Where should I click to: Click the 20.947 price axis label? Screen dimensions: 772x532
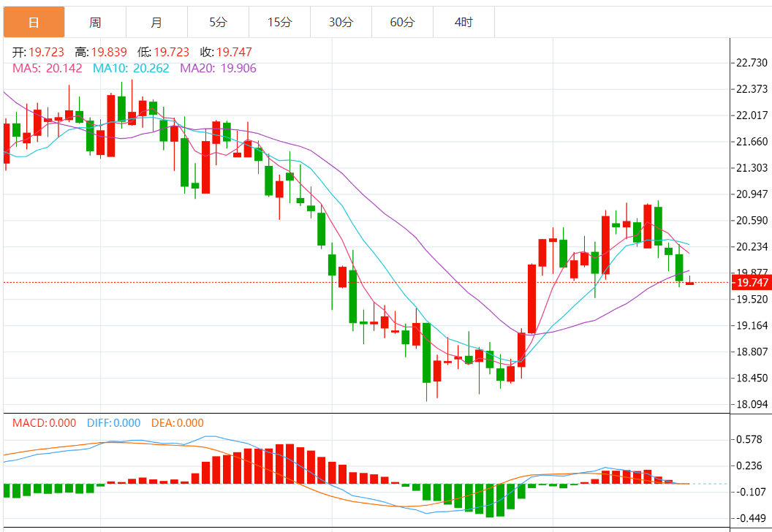click(752, 194)
